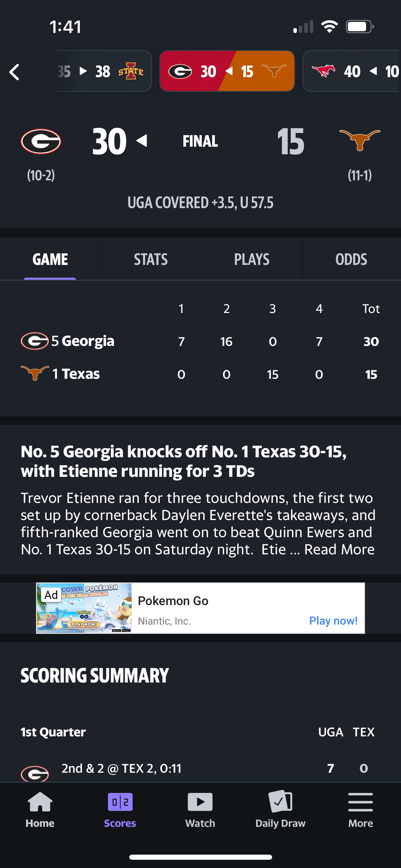Expand article with Read More
The image size is (401, 868).
point(339,550)
